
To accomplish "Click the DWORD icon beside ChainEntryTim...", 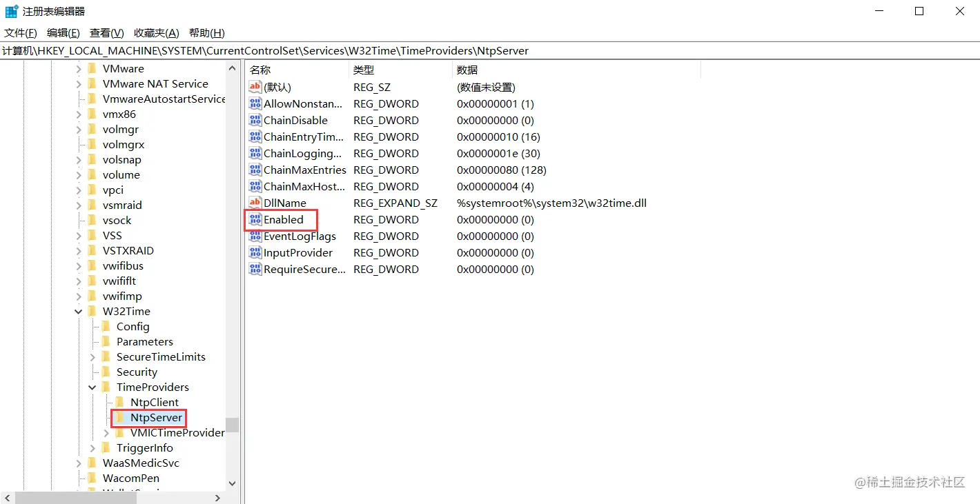I will click(255, 137).
